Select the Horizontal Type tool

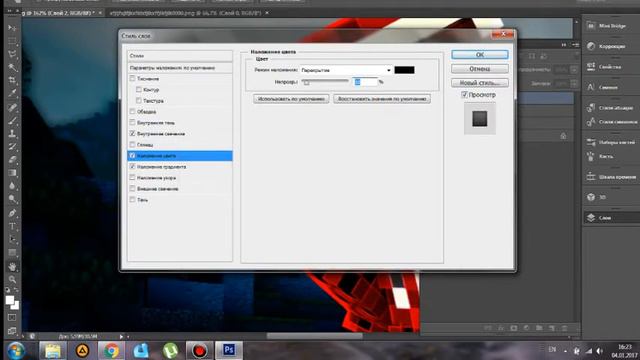pos(12,226)
